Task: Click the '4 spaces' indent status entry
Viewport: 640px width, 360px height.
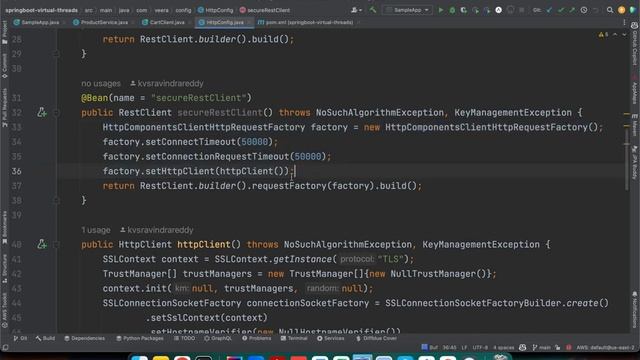Action: click(504, 347)
